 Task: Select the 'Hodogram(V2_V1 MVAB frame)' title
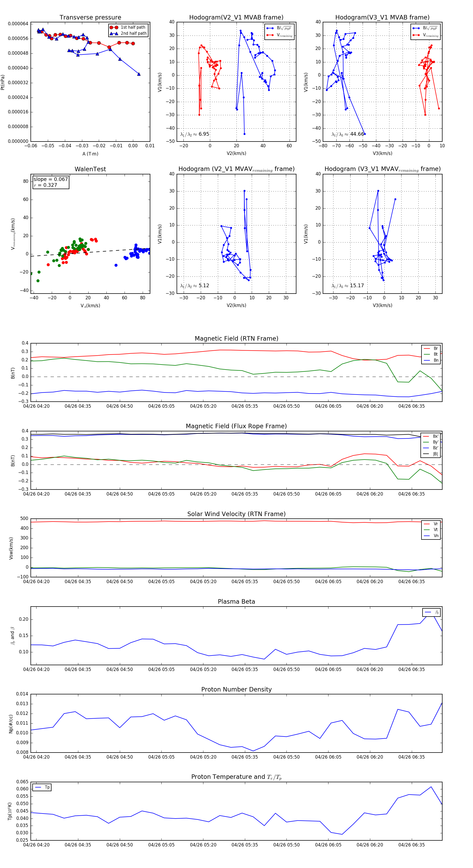point(236,18)
